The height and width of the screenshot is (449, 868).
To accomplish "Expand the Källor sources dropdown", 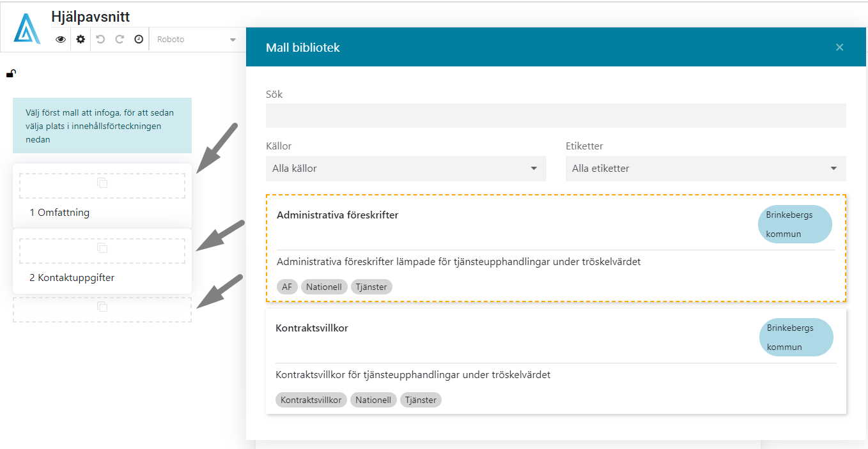I will [x=405, y=169].
